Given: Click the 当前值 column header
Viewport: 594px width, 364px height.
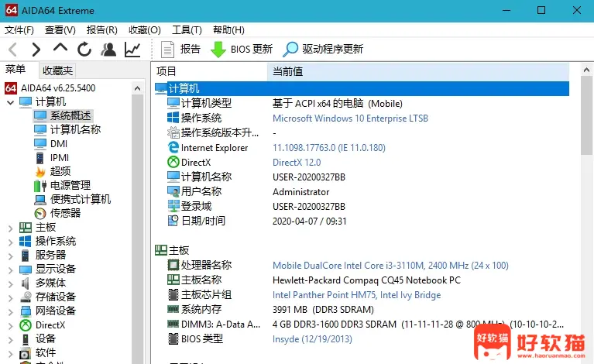Looking at the screenshot, I should pos(418,71).
